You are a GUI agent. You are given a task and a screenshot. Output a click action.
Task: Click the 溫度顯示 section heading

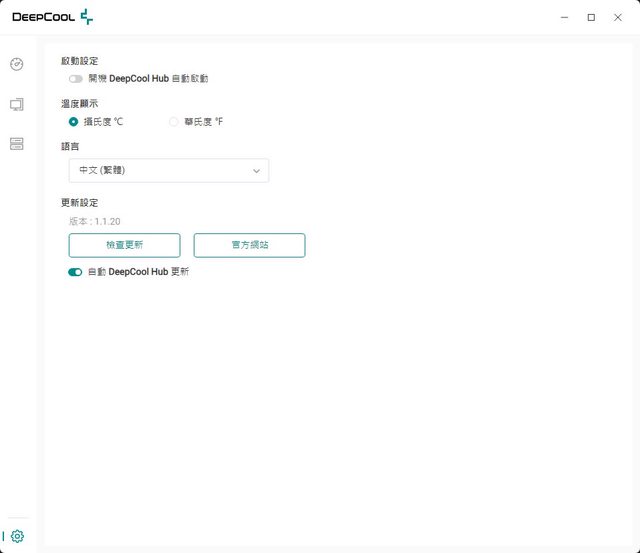[80, 104]
